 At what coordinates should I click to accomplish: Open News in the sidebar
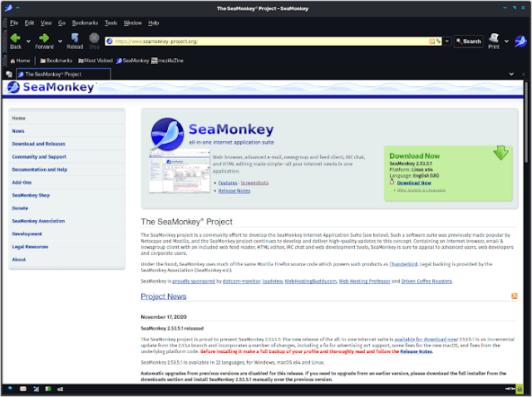18,131
